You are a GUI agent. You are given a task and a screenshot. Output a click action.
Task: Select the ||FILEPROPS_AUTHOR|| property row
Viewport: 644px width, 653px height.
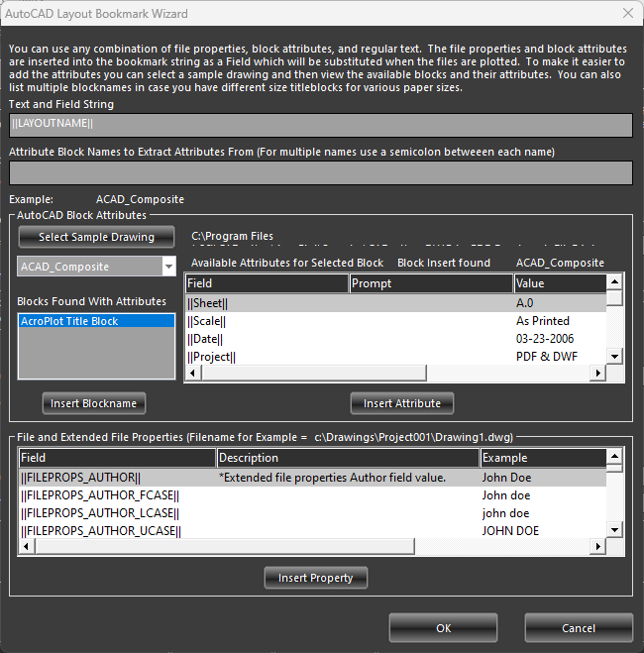312,478
